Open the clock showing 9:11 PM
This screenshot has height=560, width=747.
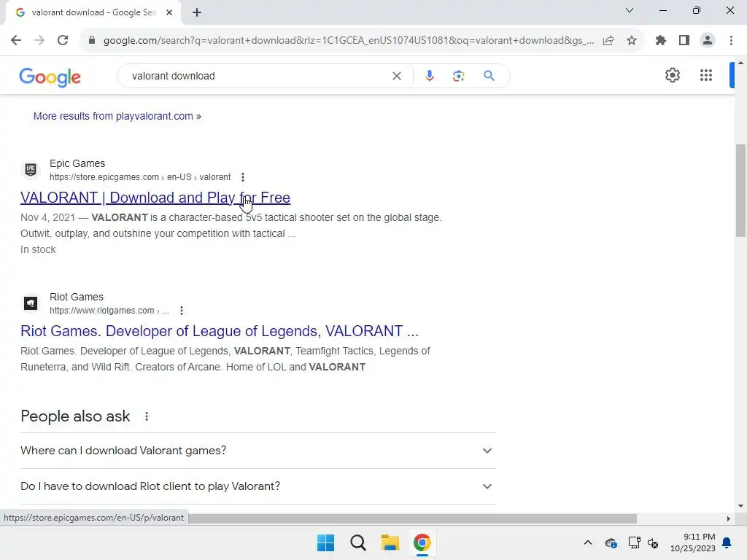point(693,542)
